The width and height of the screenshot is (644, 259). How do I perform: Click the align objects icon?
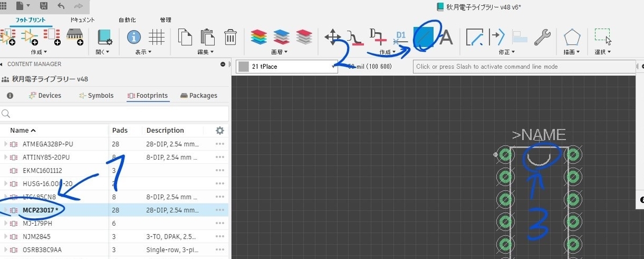520,37
